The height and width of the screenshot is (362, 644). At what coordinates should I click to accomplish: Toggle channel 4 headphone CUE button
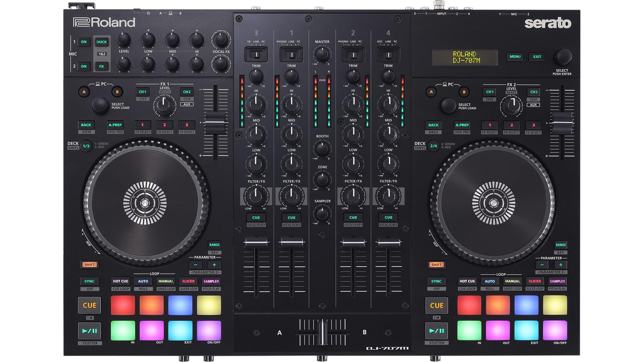click(388, 218)
